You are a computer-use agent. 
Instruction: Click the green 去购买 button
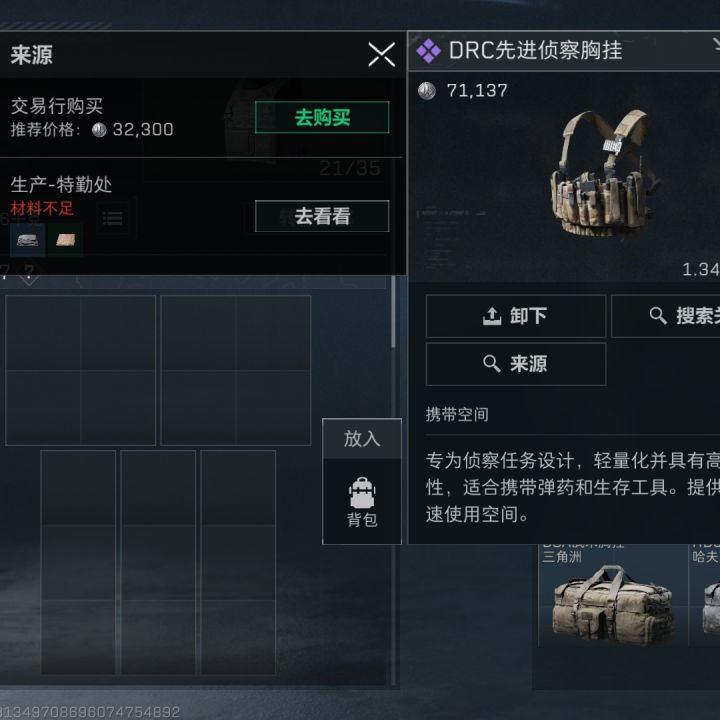coord(322,118)
